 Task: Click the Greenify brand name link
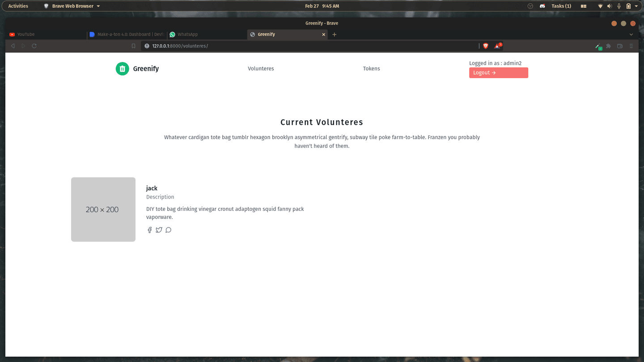146,69
